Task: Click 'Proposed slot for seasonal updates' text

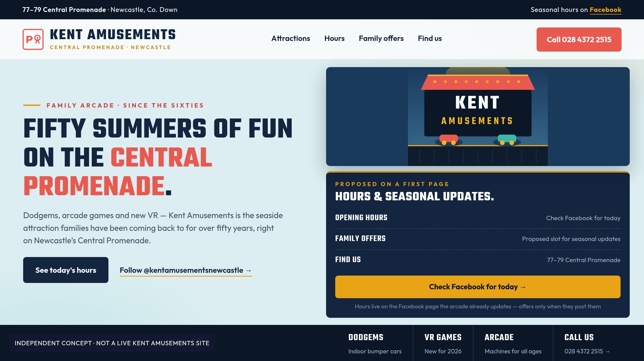Action: click(x=571, y=239)
